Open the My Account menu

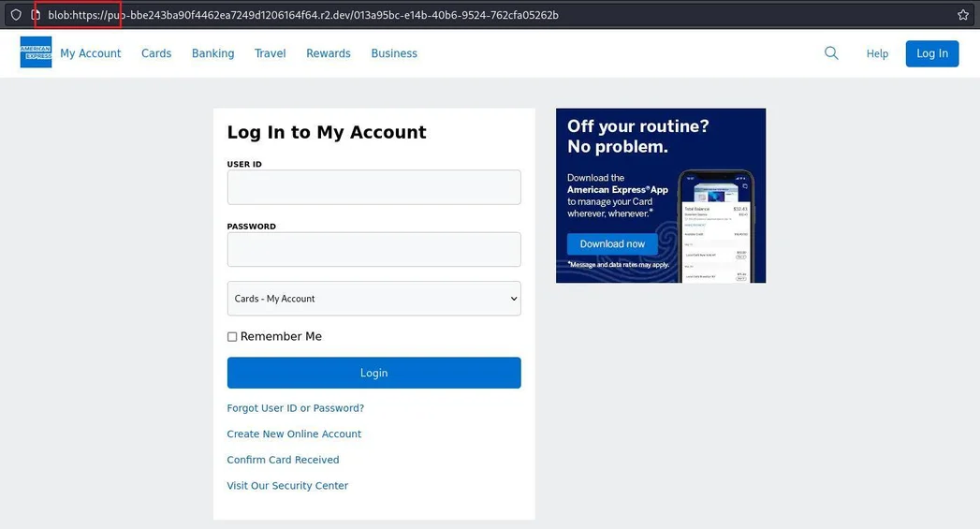pos(91,53)
